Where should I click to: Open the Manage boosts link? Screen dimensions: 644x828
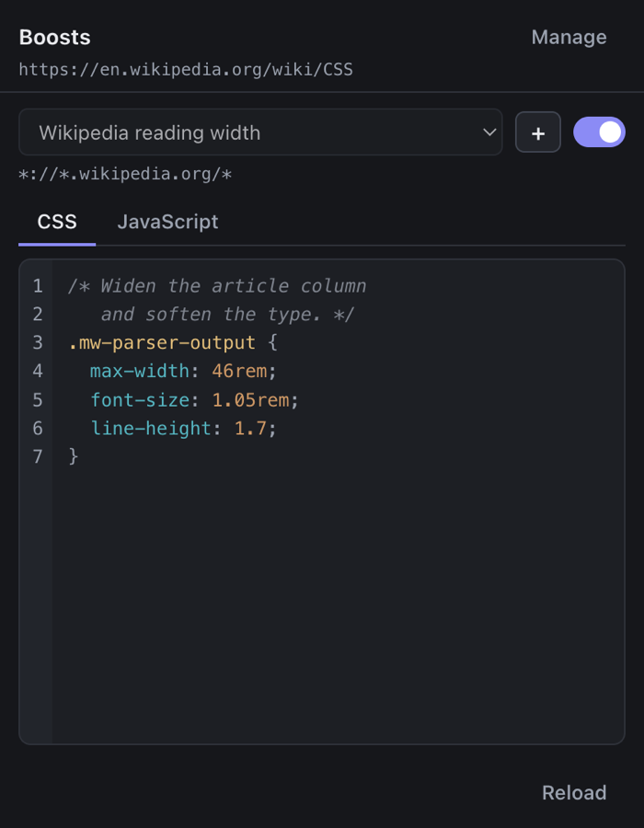[569, 37]
